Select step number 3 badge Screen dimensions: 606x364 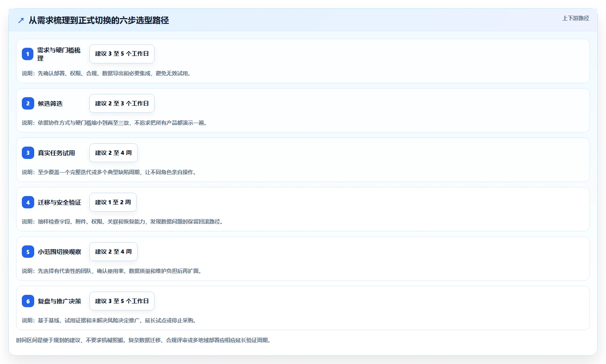(28, 153)
